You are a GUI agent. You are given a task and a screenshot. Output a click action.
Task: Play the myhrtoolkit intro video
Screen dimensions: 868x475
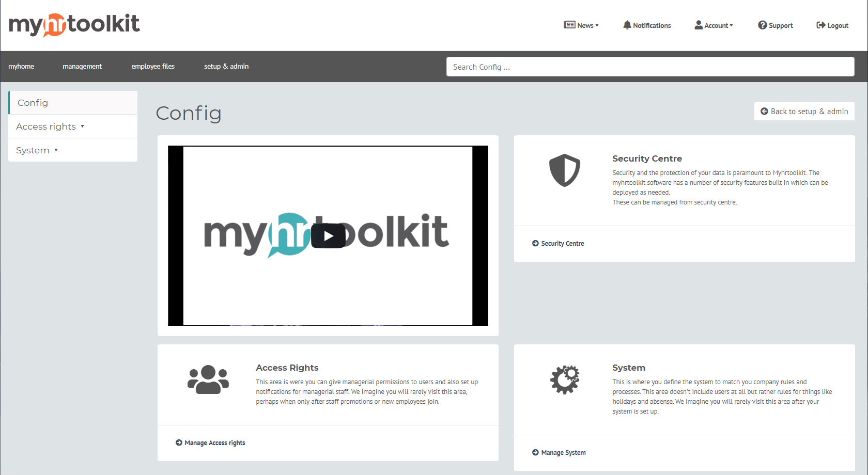pos(328,236)
